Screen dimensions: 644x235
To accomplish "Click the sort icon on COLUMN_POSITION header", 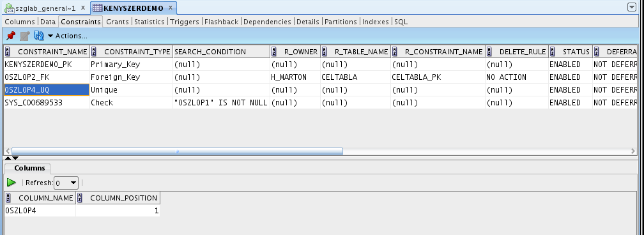I will tap(80, 198).
